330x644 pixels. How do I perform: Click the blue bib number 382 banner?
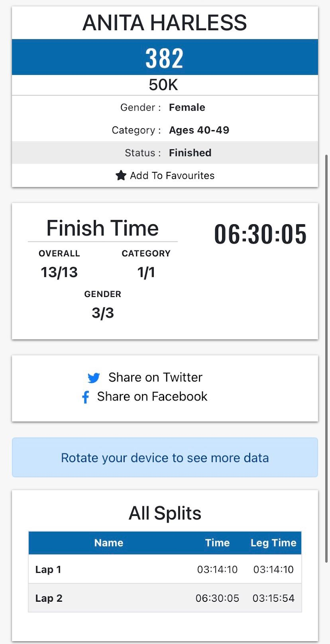coord(165,57)
